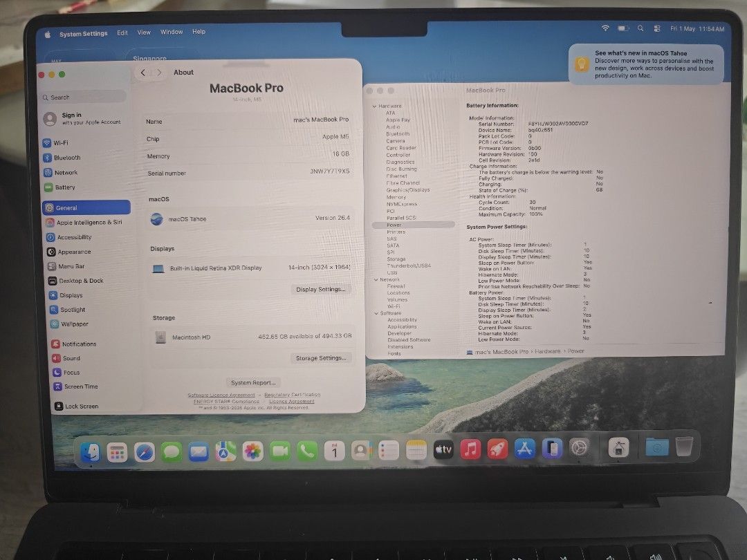Open the Licence Agreement link
This screenshot has height=560, width=747.
click(292, 401)
